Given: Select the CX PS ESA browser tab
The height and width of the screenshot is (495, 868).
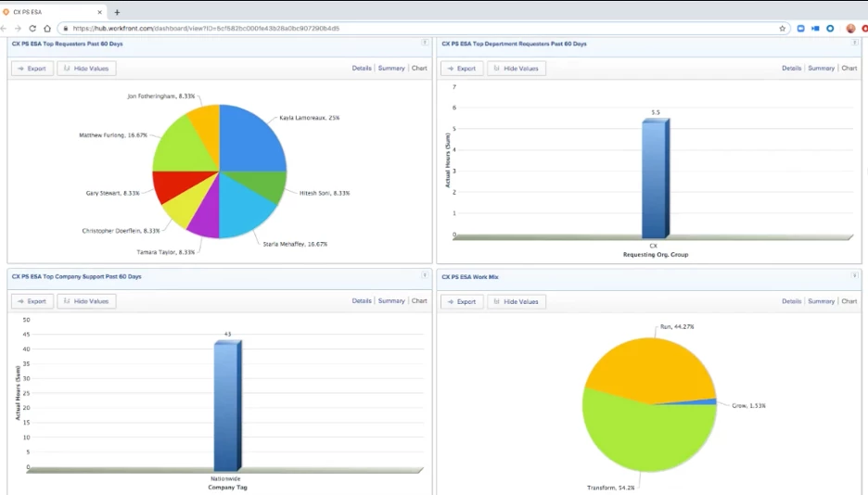Looking at the screenshot, I should tap(53, 12).
